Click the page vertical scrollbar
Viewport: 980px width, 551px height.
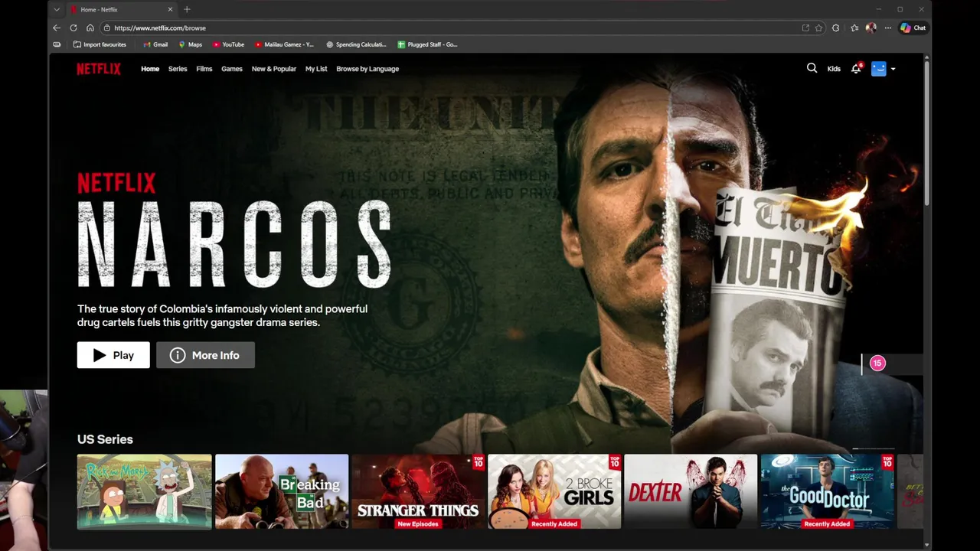[x=927, y=134]
